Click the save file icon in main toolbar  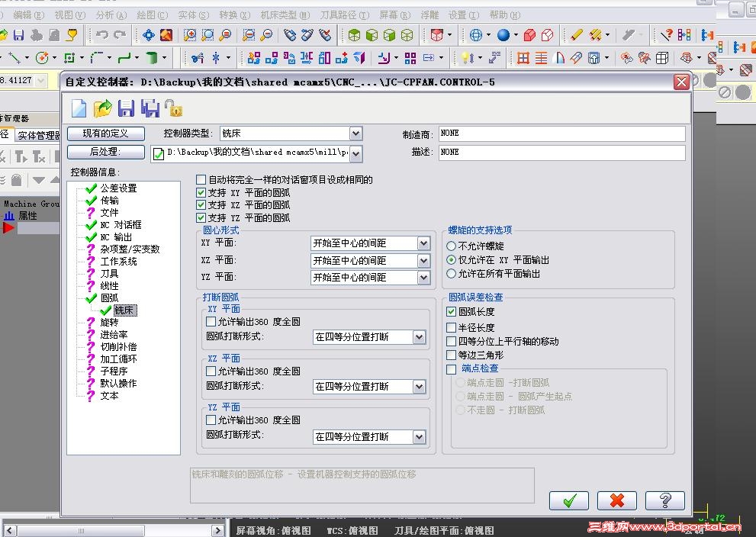tap(18, 35)
